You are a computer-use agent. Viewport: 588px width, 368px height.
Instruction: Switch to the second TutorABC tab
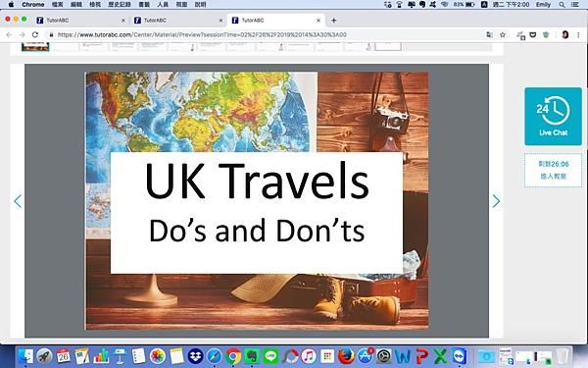tap(178, 21)
